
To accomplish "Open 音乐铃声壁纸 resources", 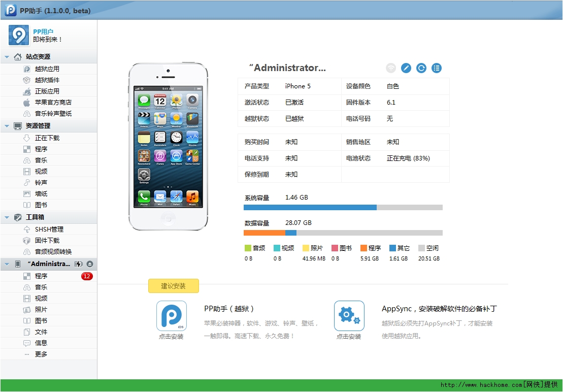I will (48, 113).
